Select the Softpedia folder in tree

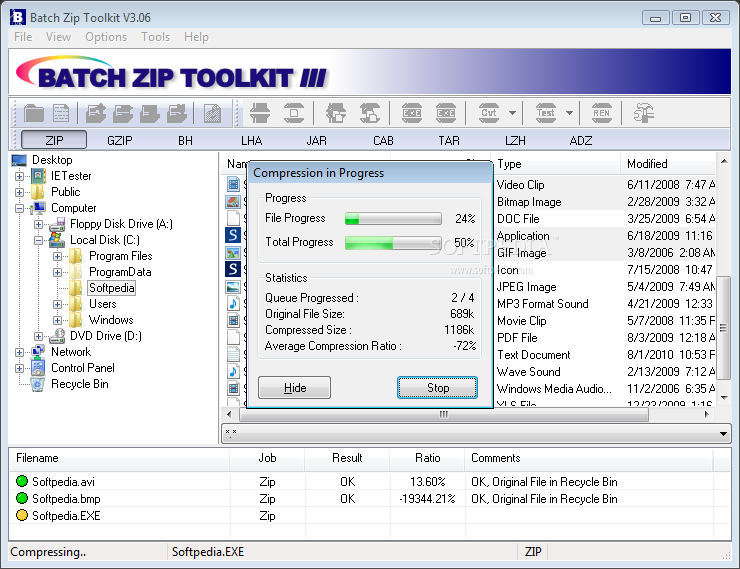pos(112,288)
